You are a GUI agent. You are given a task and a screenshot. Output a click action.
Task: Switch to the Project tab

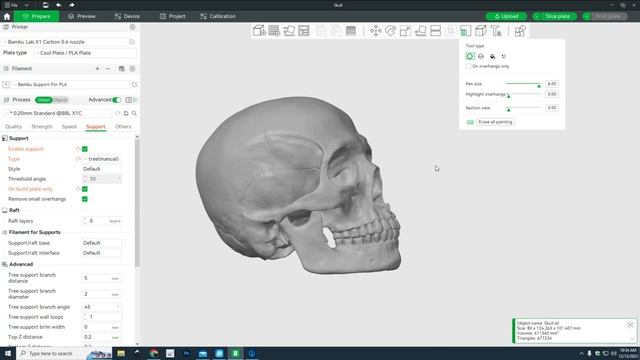coord(173,16)
